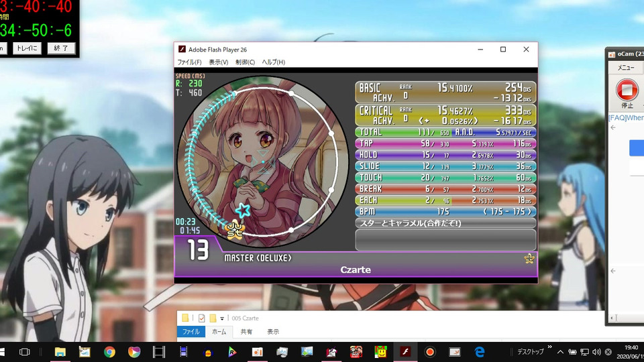Click the 終了 button in timer widget
This screenshot has height=362, width=644.
coord(61,48)
